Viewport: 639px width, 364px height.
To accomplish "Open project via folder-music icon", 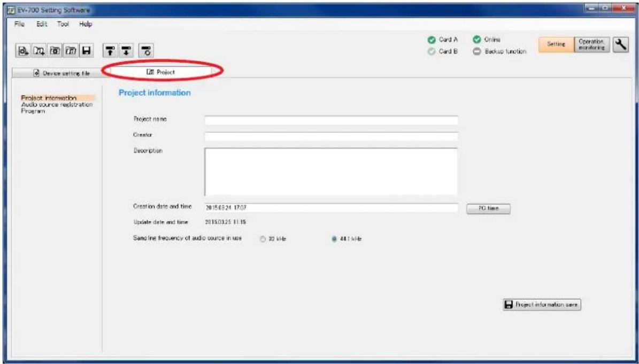I will (70, 50).
